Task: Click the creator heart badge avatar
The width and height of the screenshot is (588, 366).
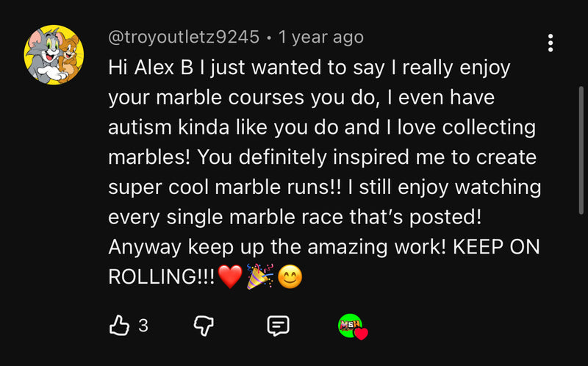Action: 350,325
